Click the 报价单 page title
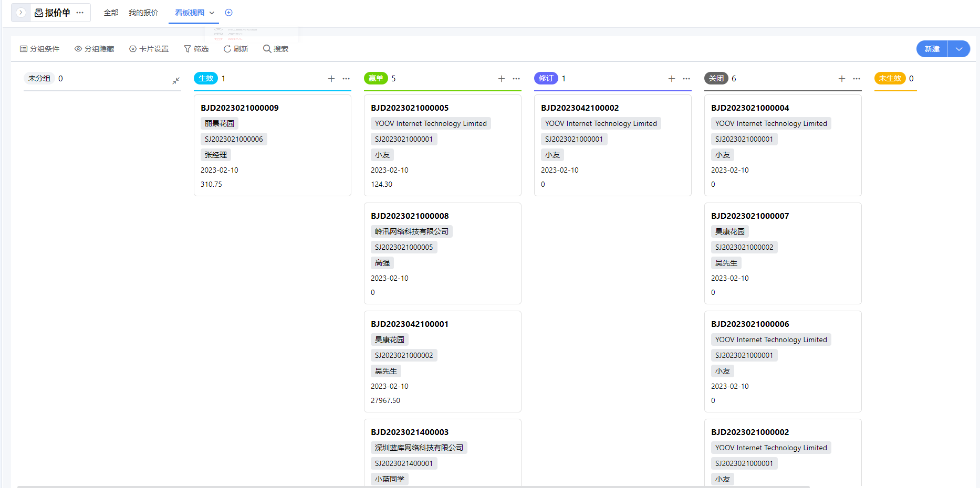This screenshot has height=488, width=980. coord(58,13)
